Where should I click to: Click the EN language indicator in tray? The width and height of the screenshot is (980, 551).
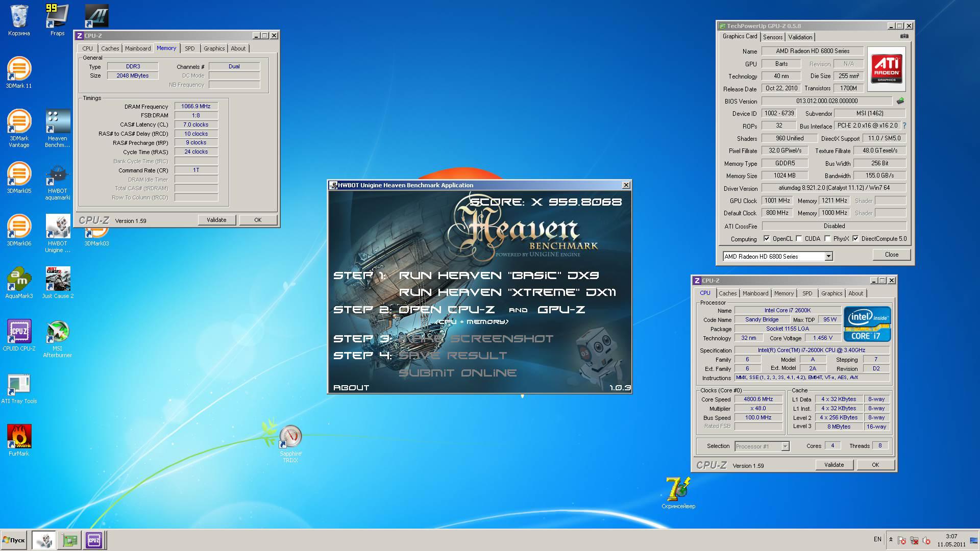pos(877,539)
